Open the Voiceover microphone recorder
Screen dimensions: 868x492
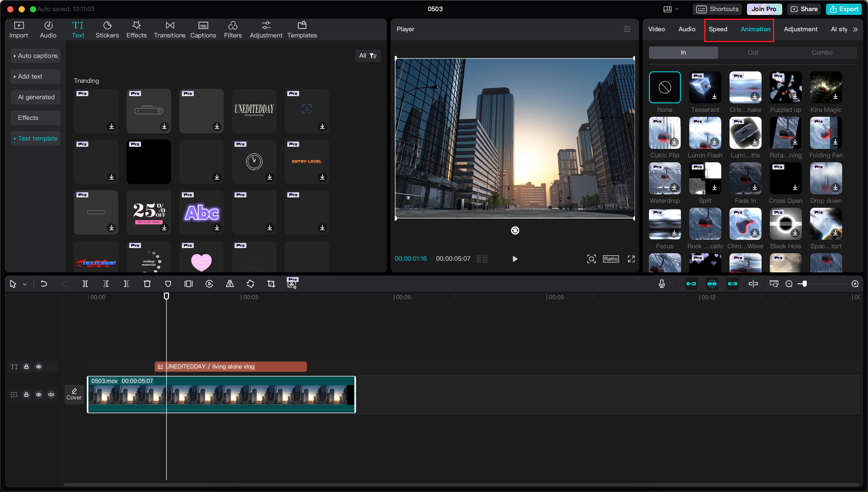pos(662,283)
